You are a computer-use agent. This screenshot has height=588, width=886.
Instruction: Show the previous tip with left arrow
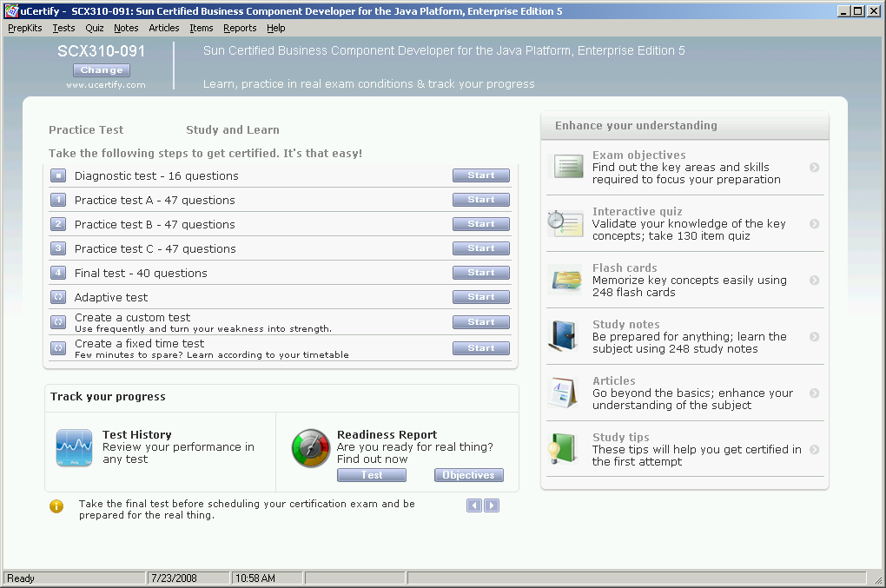474,505
